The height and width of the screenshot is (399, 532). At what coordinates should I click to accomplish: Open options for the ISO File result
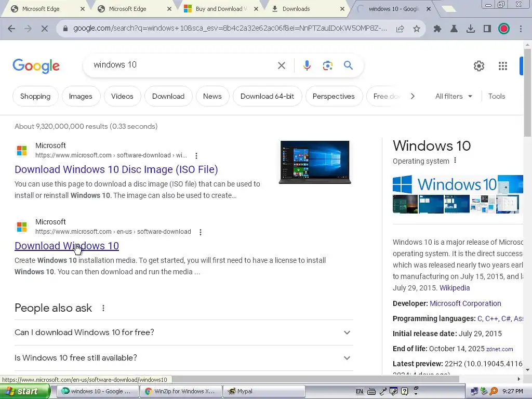(x=196, y=156)
